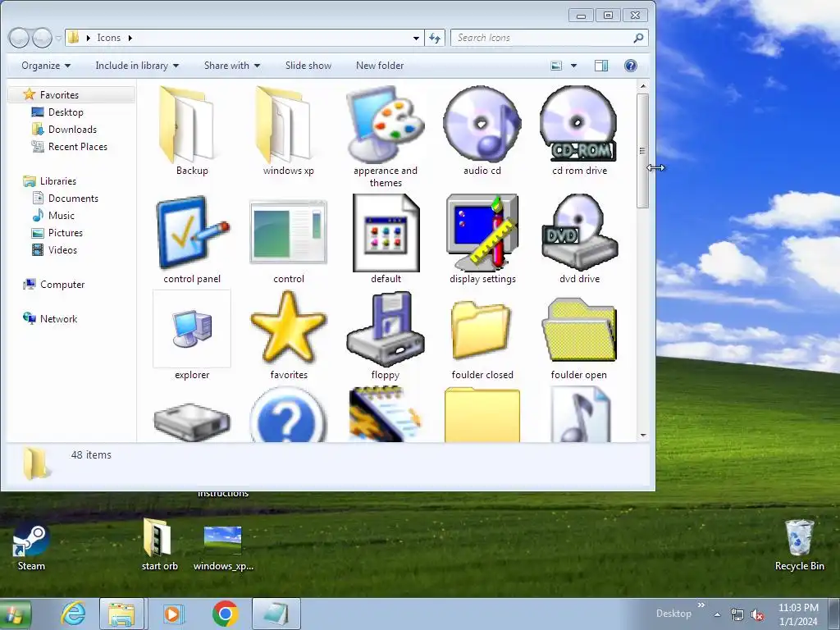Image resolution: width=840 pixels, height=630 pixels.
Task: Select windows_xp image on the desktop
Action: tap(223, 549)
